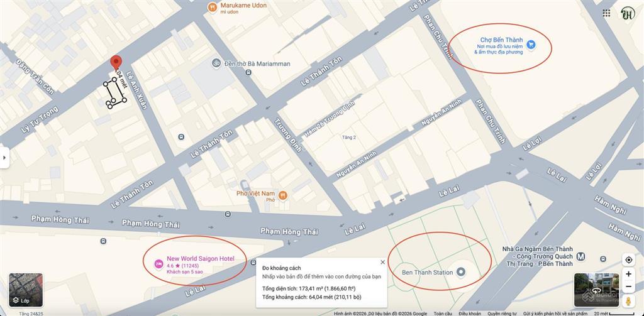Close the Đo khoảng cách measurement panel
644x316 pixels.
383,262
